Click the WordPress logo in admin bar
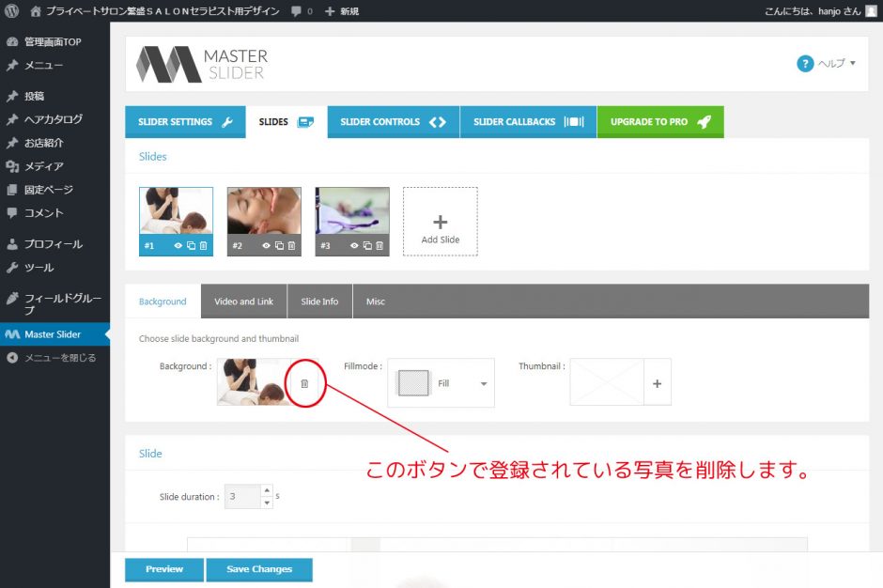 pyautogui.click(x=12, y=11)
